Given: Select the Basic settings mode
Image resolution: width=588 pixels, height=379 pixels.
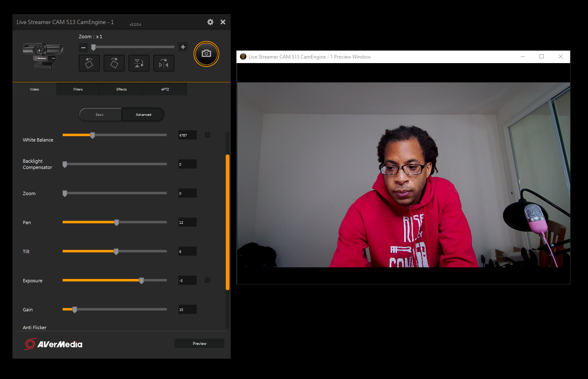Looking at the screenshot, I should pos(100,115).
